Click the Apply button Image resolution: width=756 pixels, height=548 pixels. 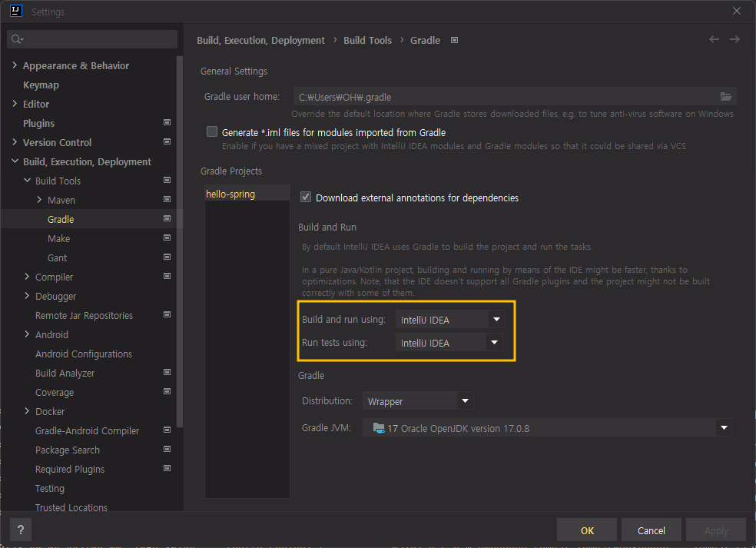(x=716, y=530)
